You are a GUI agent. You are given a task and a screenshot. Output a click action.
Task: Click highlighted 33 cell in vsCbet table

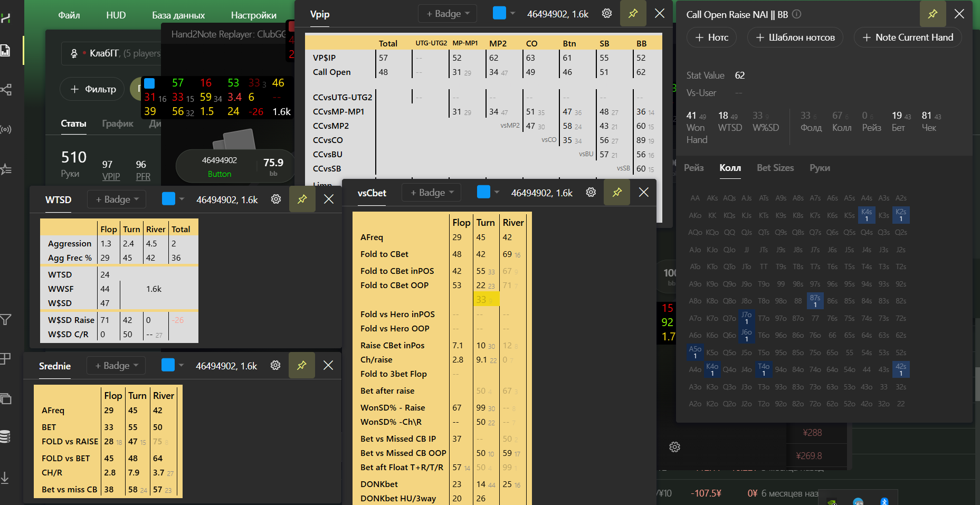coord(487,299)
